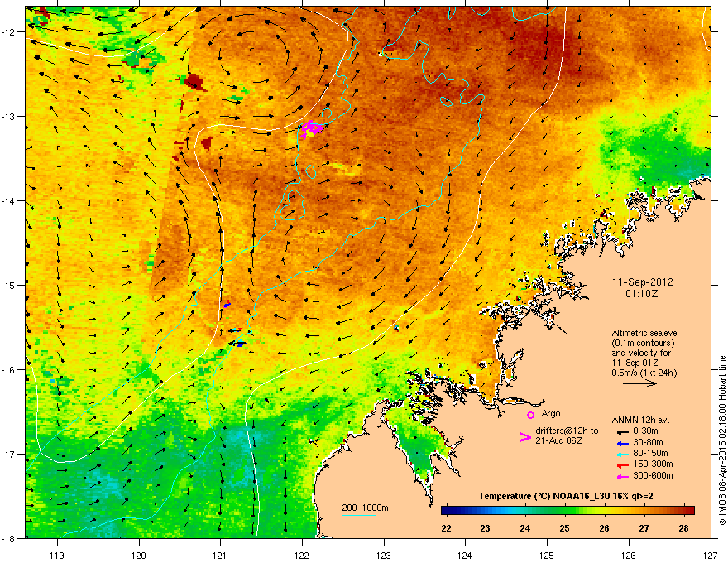Click the '300-600m' depth label
This screenshot has height=563, width=728.
(653, 476)
